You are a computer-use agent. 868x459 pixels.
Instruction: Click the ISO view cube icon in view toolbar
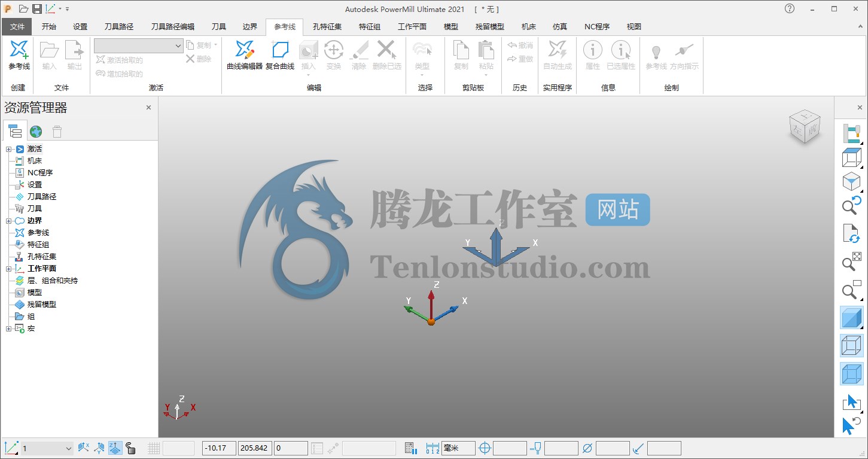tap(851, 182)
